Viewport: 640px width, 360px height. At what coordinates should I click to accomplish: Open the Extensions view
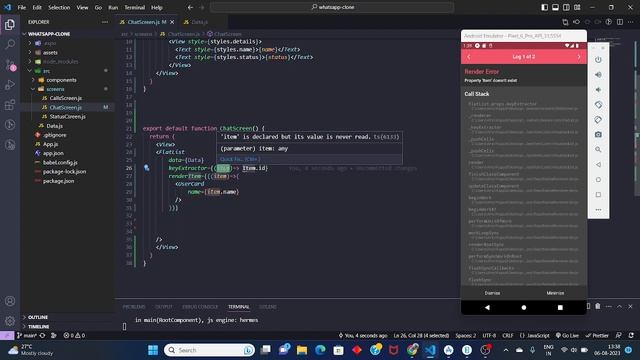[10, 105]
